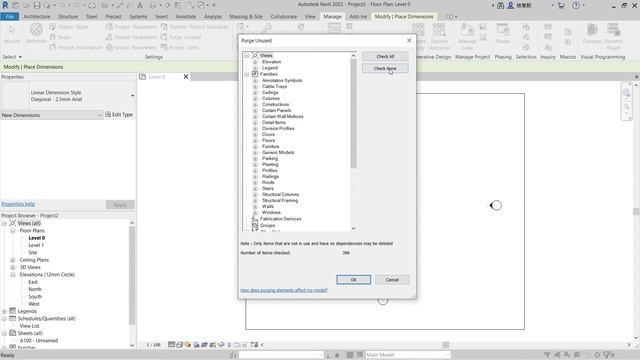The image size is (640, 360).
Task: Switch to the Massing & Site tab
Action: [x=246, y=17]
